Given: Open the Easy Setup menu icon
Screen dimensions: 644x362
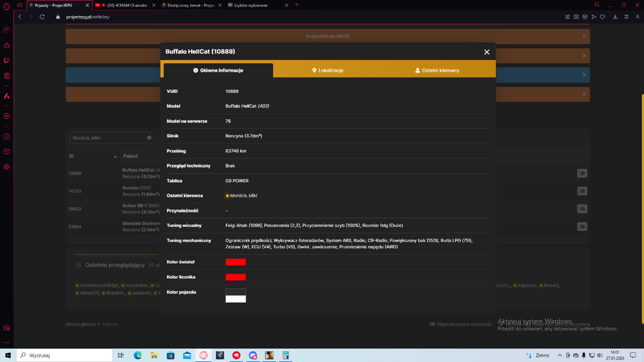Looking at the screenshot, I should point(627,17).
